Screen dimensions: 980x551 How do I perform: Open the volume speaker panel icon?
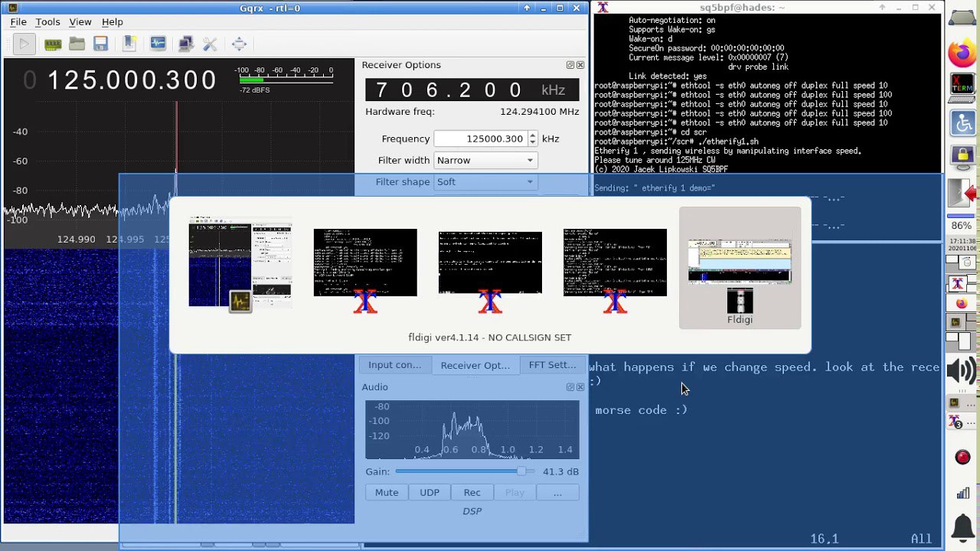point(962,372)
